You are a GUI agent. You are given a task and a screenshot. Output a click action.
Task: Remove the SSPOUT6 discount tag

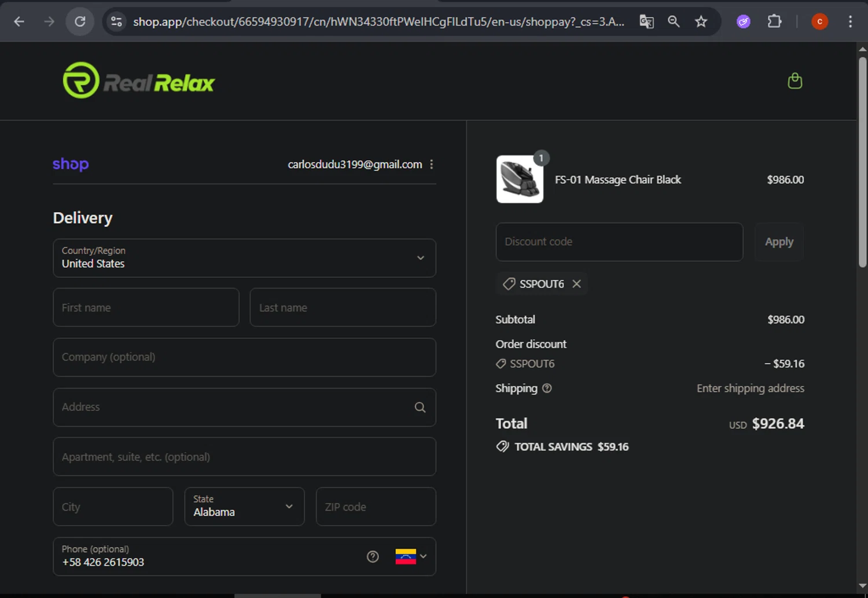point(576,283)
